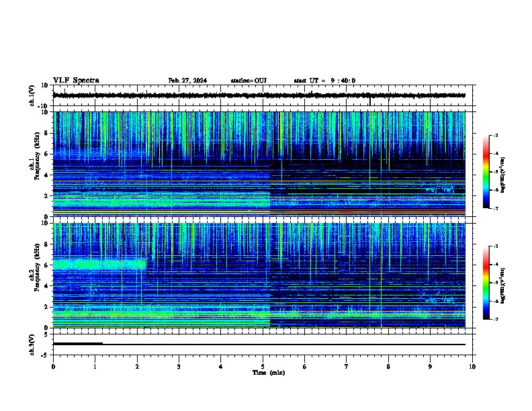Click the ch.2 spectrogram colorbar

[486, 283]
